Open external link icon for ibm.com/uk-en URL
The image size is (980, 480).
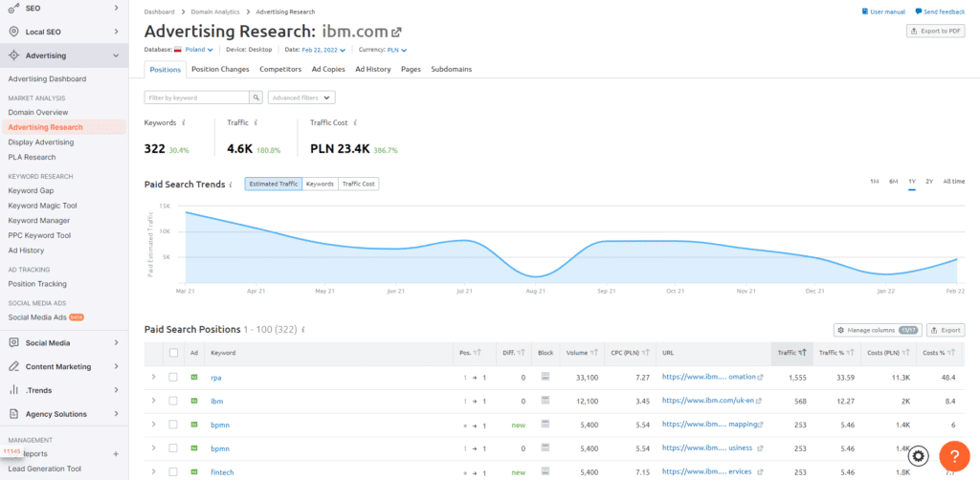(x=759, y=402)
